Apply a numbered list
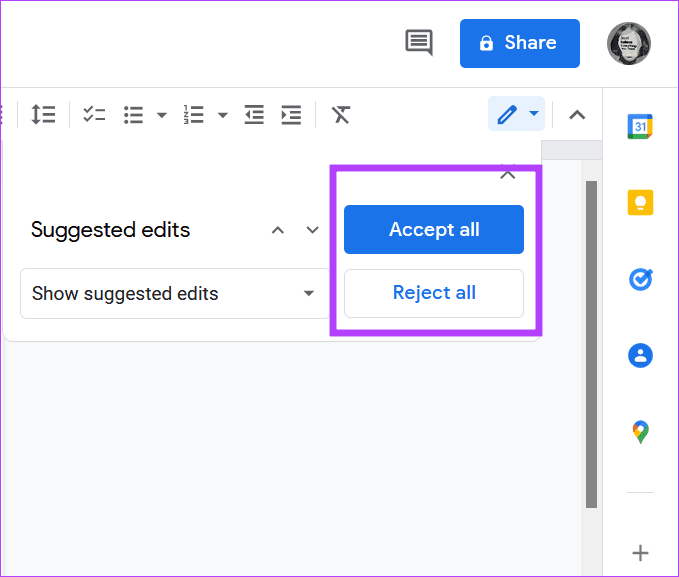Image resolution: width=679 pixels, height=577 pixels. click(x=193, y=114)
